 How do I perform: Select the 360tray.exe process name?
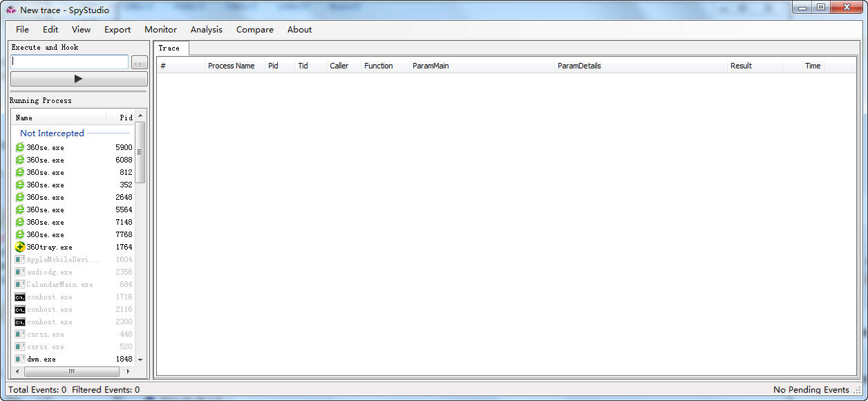pos(50,247)
